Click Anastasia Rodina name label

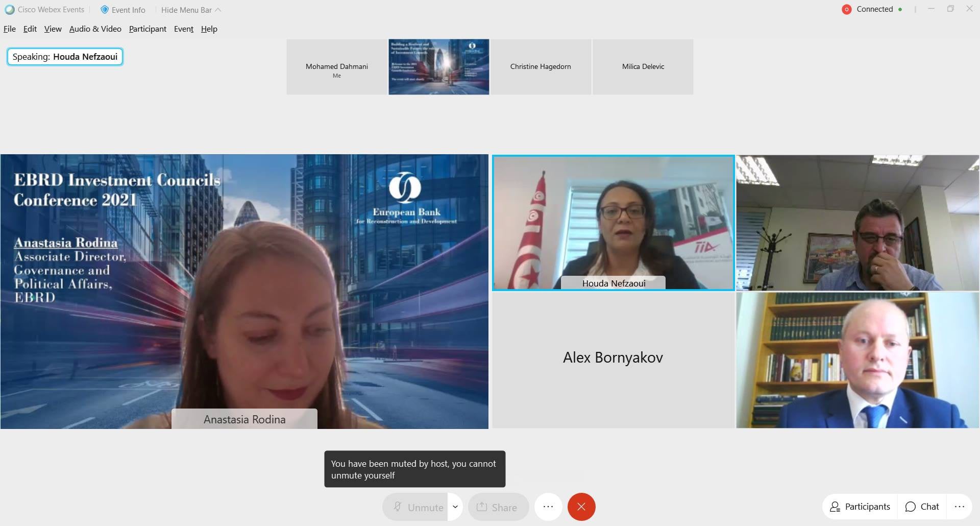[244, 419]
